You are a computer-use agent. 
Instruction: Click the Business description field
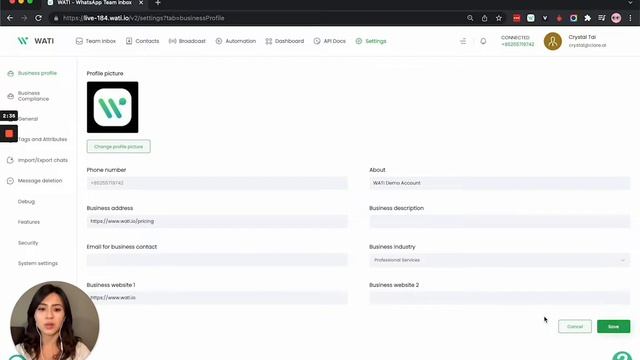point(500,221)
